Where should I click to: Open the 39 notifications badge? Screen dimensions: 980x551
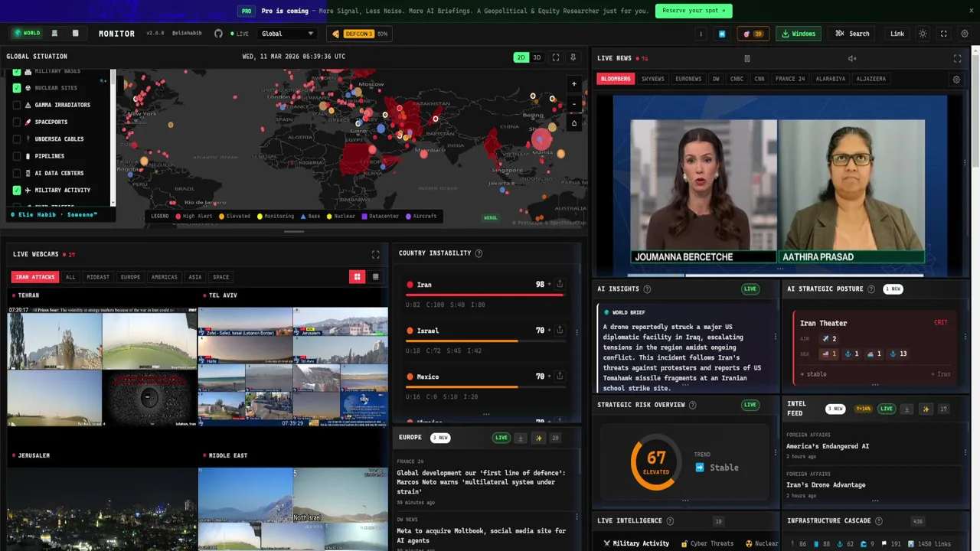click(753, 34)
